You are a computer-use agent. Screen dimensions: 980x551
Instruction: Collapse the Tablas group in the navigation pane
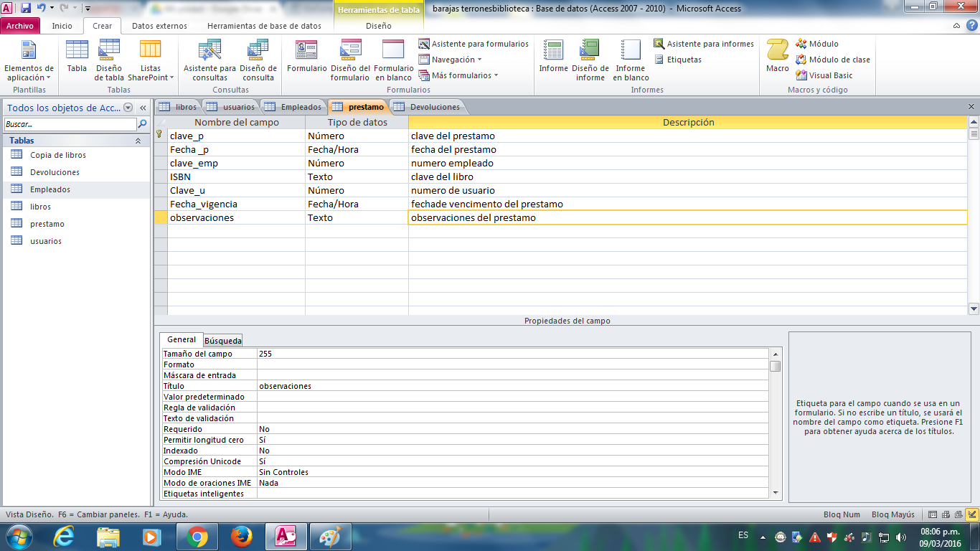pos(138,141)
